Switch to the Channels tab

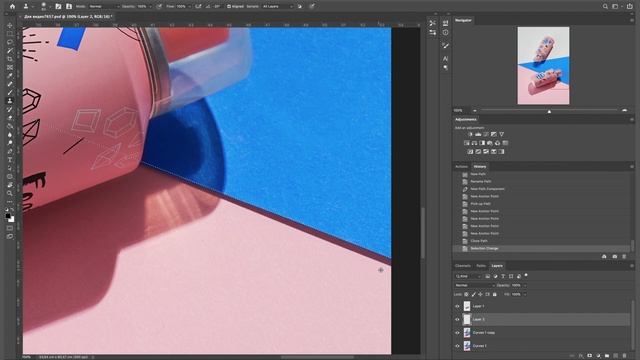(x=462, y=266)
